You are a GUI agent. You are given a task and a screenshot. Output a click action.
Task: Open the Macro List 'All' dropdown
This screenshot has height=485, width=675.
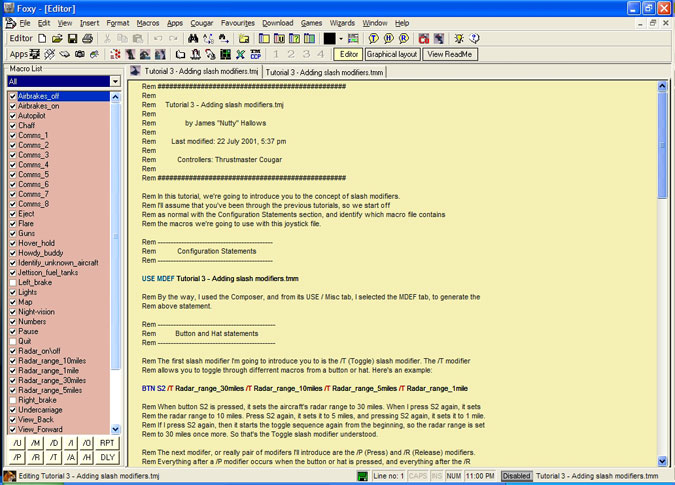click(x=115, y=81)
